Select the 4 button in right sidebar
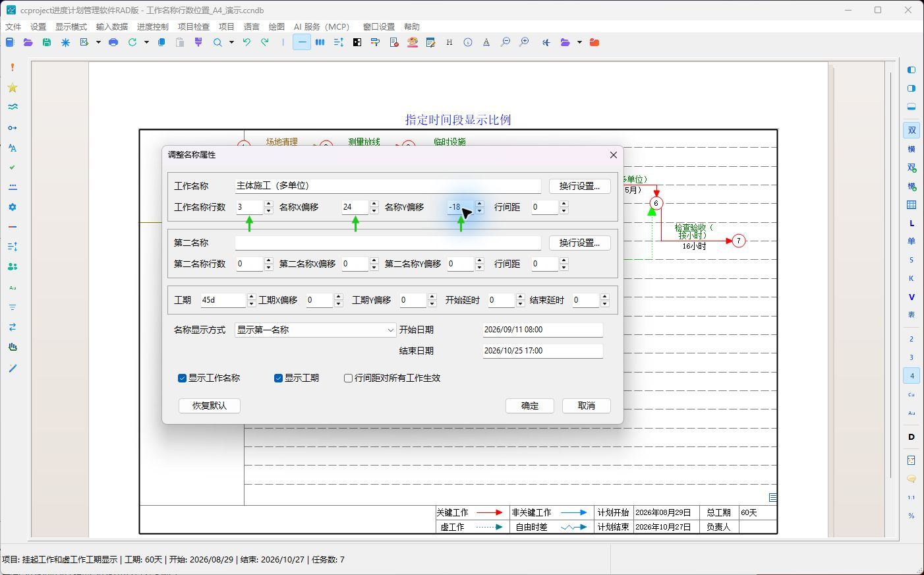The image size is (924, 575). [911, 376]
